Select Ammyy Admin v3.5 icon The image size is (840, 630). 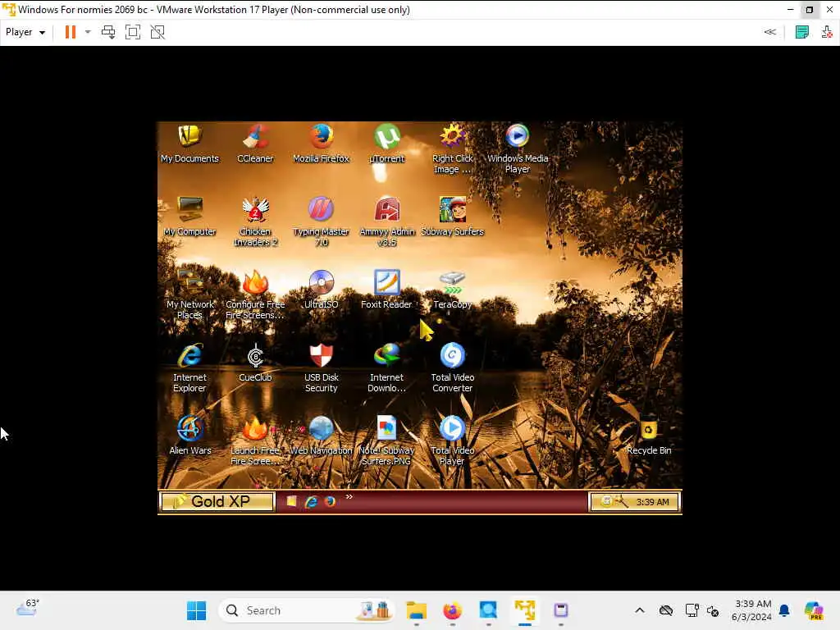click(387, 221)
